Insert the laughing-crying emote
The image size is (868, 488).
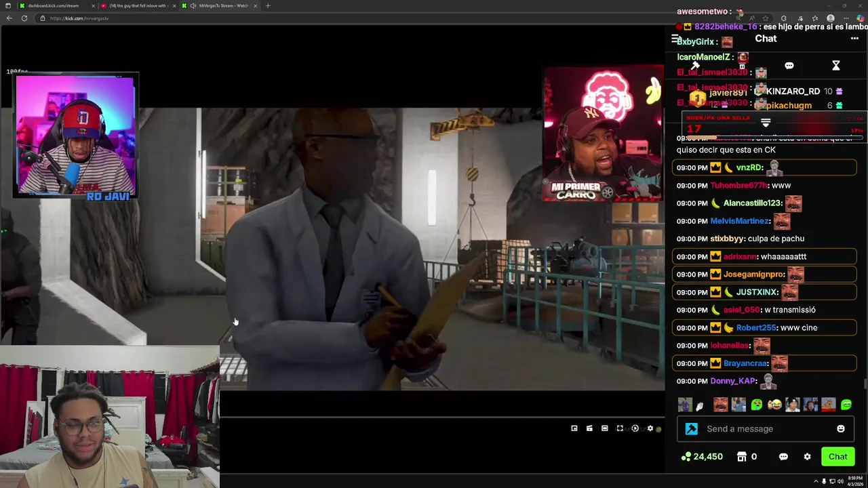click(774, 405)
